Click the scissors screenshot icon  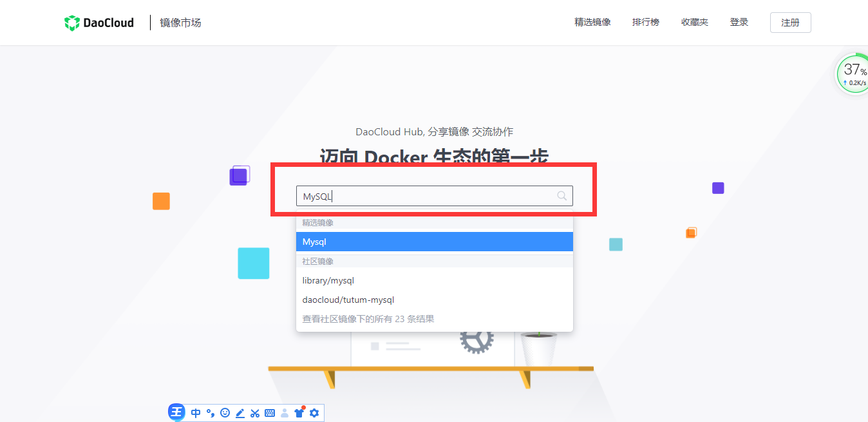tap(255, 413)
